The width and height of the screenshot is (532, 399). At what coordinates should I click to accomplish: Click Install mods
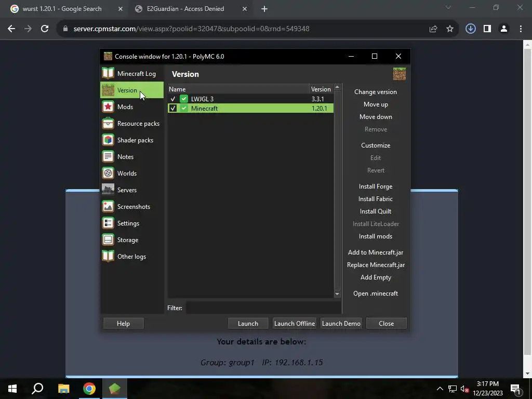click(376, 236)
